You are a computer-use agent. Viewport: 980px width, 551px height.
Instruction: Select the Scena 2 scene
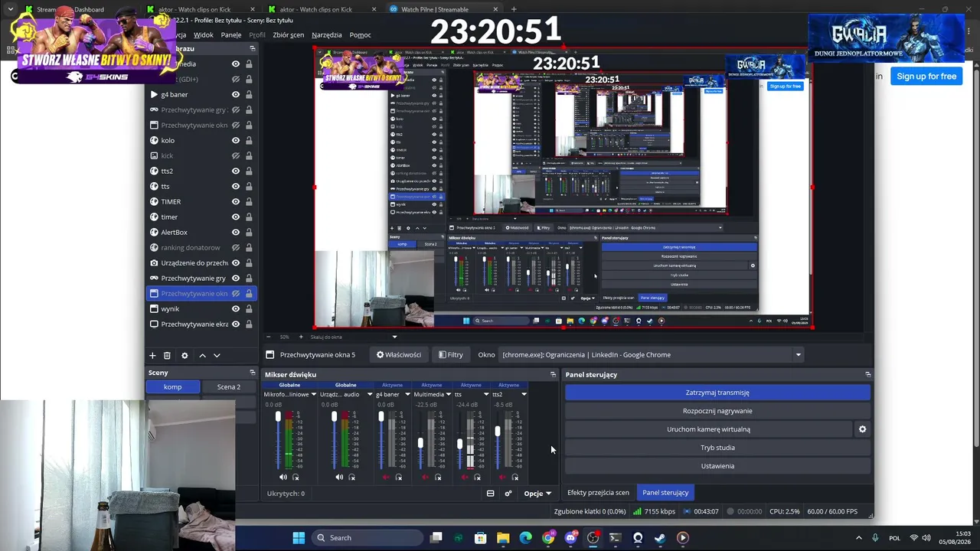pyautogui.click(x=229, y=387)
